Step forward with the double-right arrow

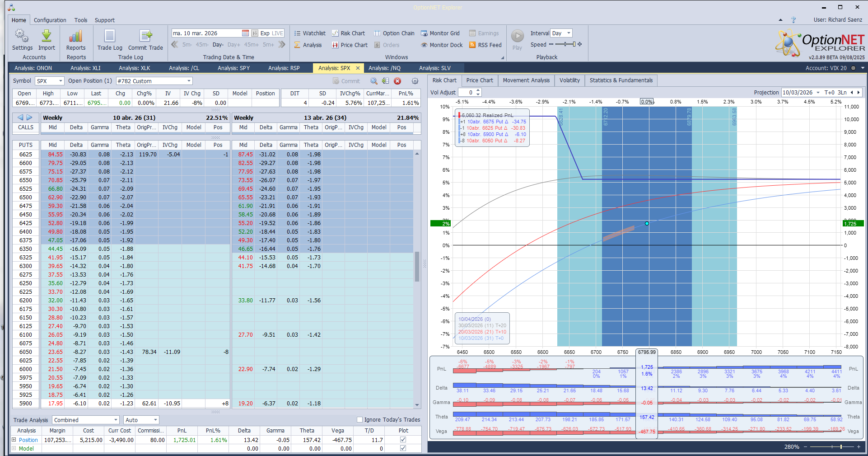tap(282, 44)
